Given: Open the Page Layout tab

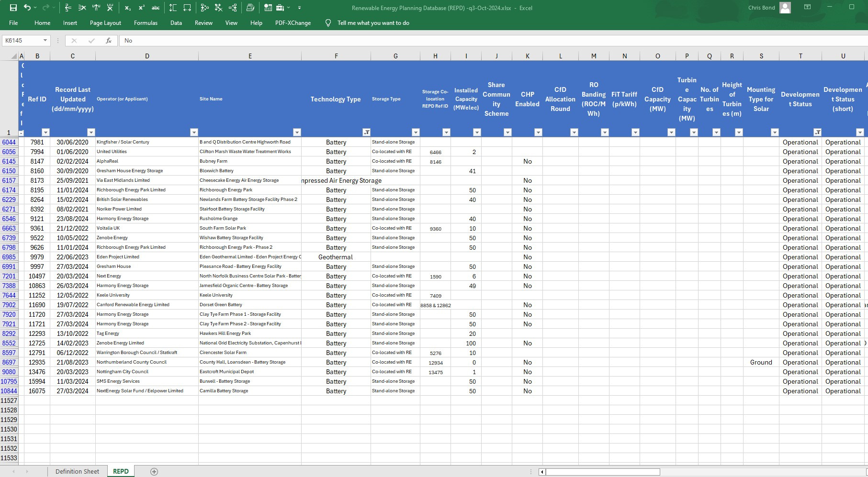Looking at the screenshot, I should (105, 23).
